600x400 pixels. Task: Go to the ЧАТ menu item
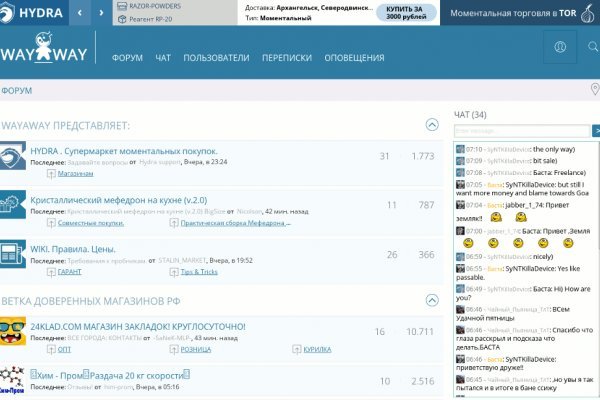tap(163, 58)
